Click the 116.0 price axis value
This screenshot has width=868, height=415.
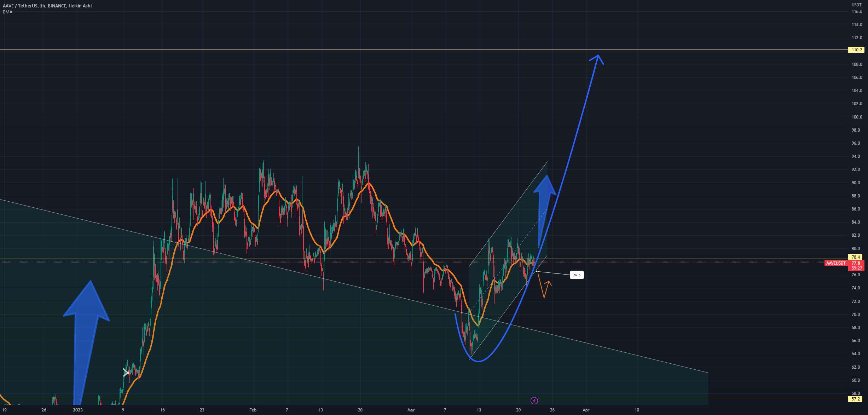[x=857, y=12]
